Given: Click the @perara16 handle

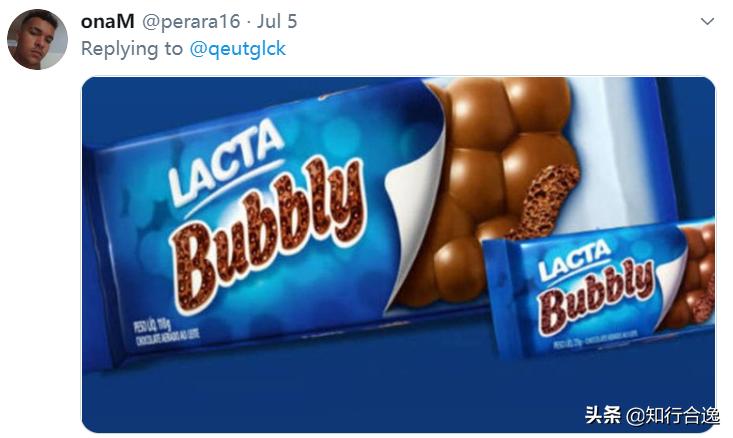Looking at the screenshot, I should pyautogui.click(x=191, y=22).
